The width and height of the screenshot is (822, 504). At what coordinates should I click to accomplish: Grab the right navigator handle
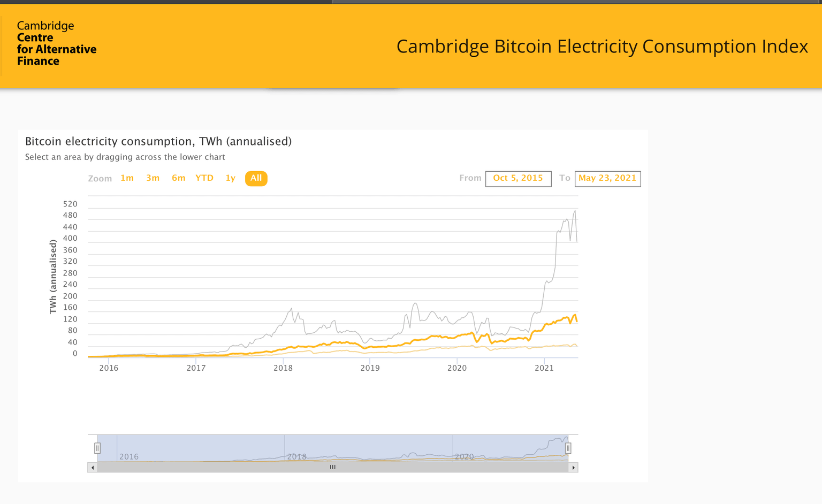[568, 448]
